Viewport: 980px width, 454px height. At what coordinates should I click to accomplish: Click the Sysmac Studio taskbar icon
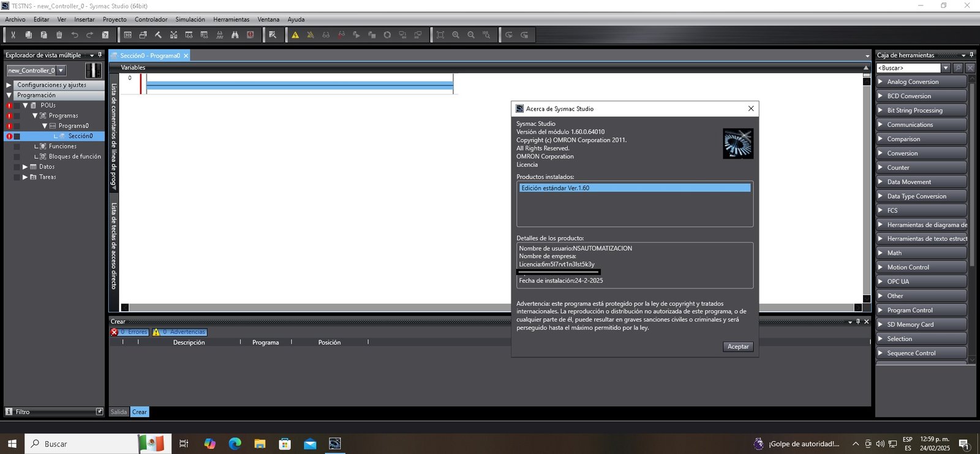coord(335,444)
